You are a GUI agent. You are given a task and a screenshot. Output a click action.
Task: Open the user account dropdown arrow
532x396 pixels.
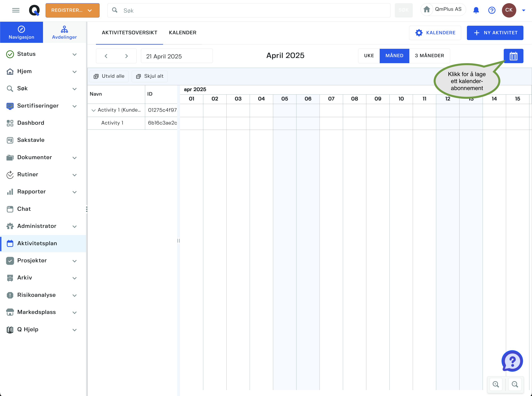(x=524, y=10)
